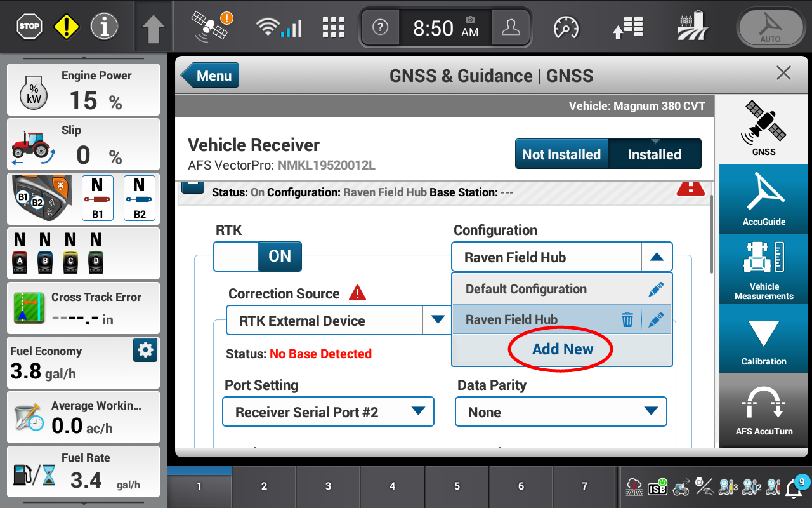Open the Average Working rate widget
Viewport: 812px width, 508px height.
[x=83, y=417]
